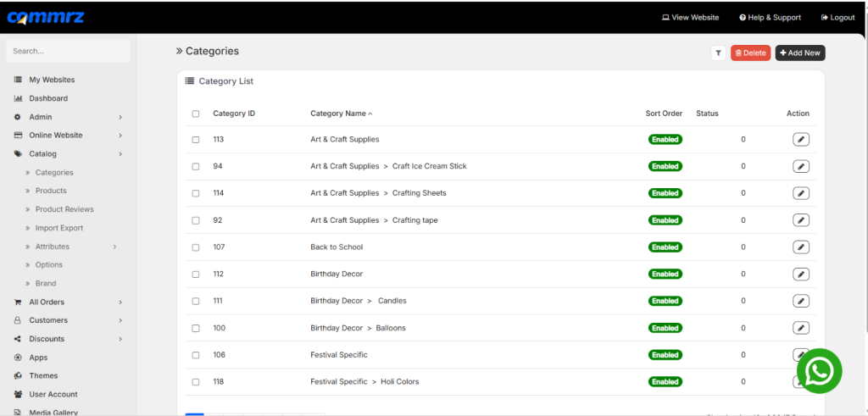Viewport: 868px width, 416px height.
Task: Click edit pencil for Art & Craft Supplies row 113
Action: coord(800,140)
